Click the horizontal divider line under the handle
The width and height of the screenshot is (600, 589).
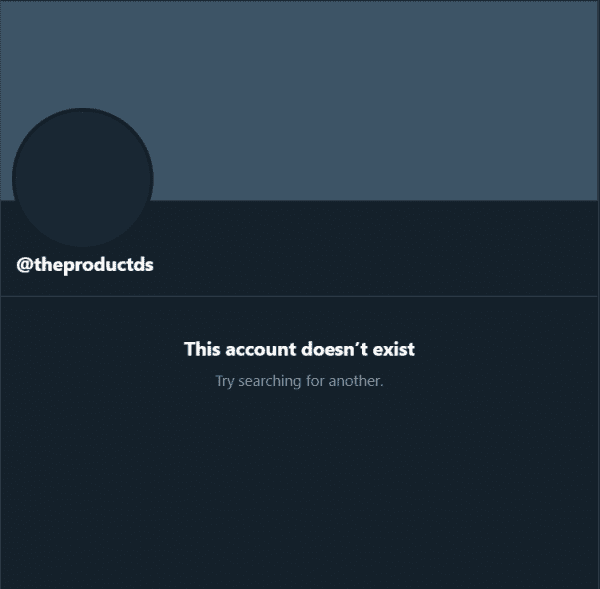300,296
